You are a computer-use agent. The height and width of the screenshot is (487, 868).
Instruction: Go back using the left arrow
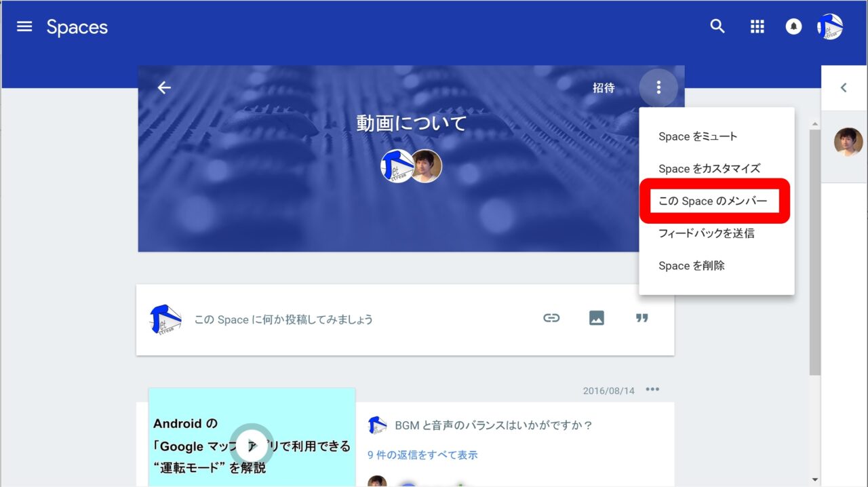click(164, 87)
